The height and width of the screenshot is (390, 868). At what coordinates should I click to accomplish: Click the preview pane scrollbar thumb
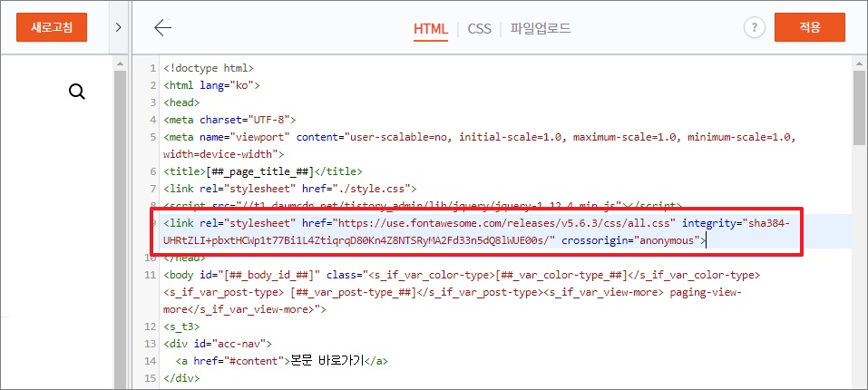120,229
